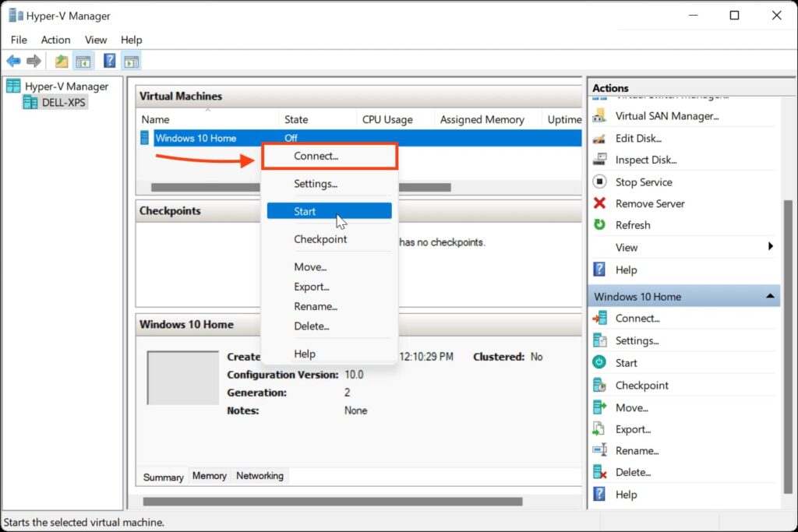This screenshot has width=798, height=532.
Task: Choose Rename from the context menu
Action: 330,307
